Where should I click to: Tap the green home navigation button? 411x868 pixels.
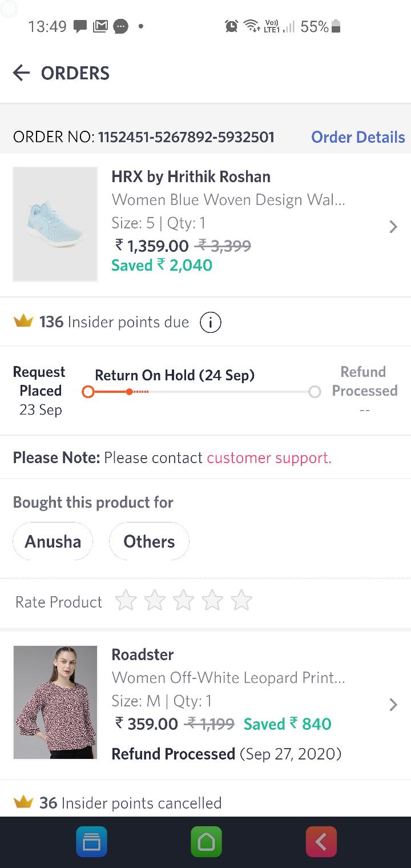206,842
